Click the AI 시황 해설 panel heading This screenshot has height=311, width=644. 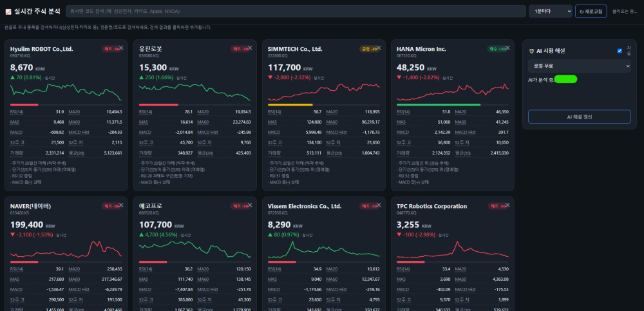[551, 51]
